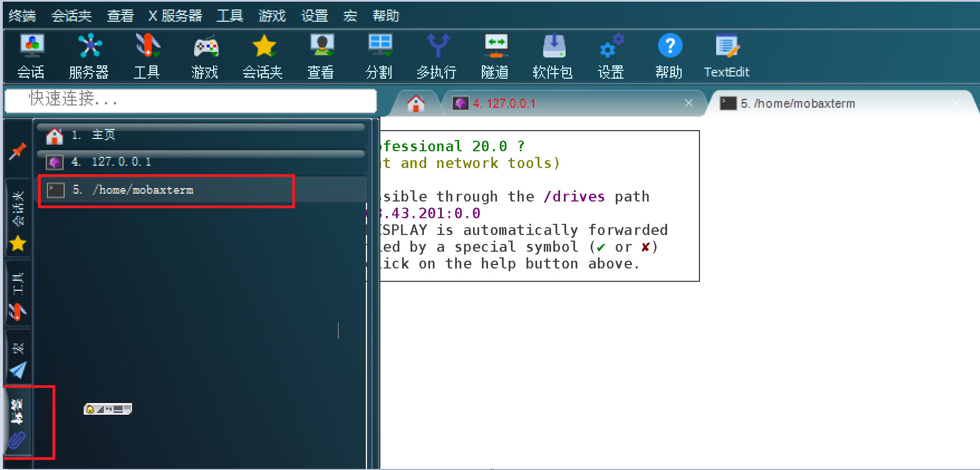Select the 分割 (Split) toolbar icon
The height and width of the screenshot is (470, 980).
coord(379,56)
